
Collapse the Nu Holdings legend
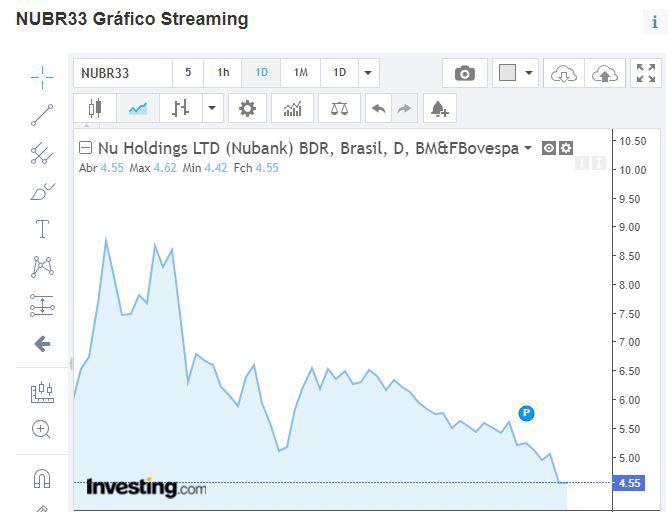pyautogui.click(x=86, y=148)
